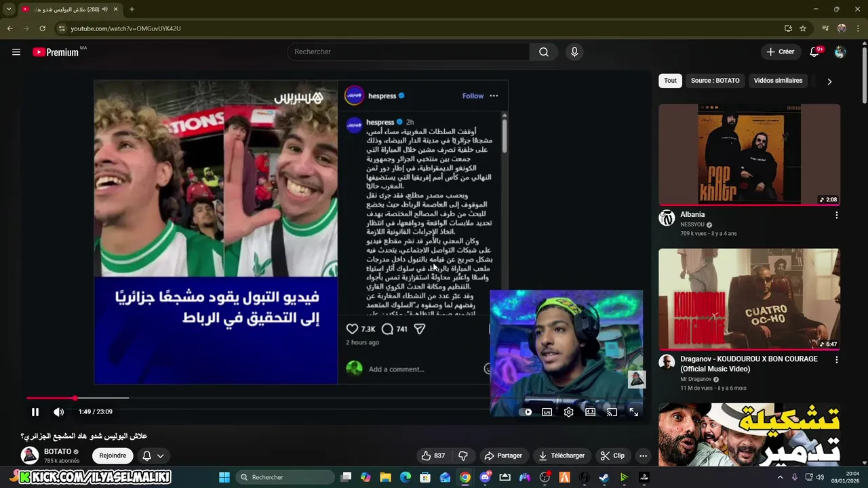View site information icon in address bar
This screenshot has width=868, height=488.
pos(62,28)
